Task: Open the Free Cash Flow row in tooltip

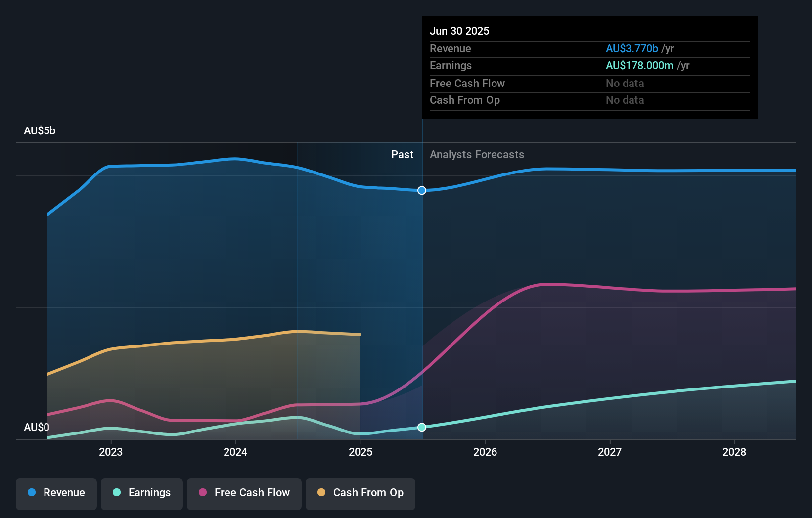Action: tap(467, 83)
